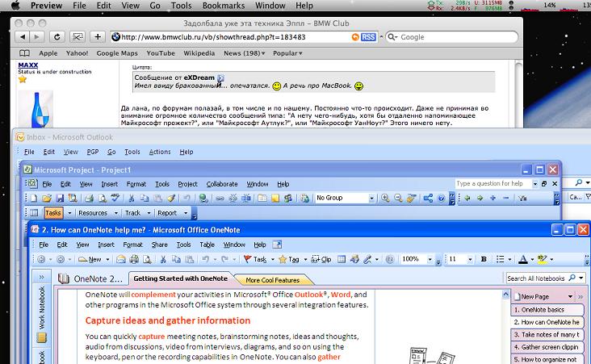
Task: Click the Tag star button in OneNote
Action: coord(289,259)
